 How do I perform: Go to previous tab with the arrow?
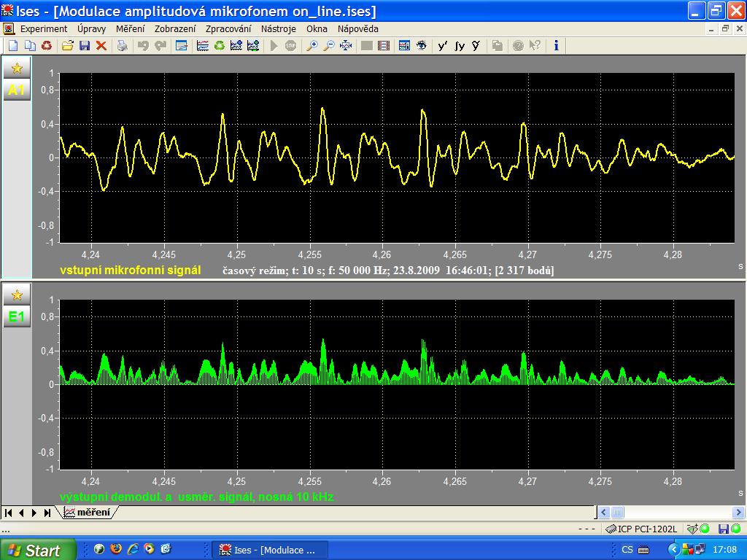tap(21, 513)
